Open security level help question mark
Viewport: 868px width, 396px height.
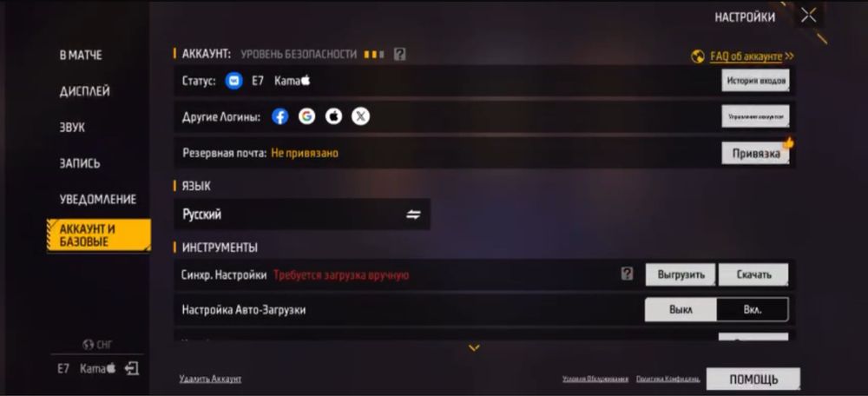tap(399, 55)
